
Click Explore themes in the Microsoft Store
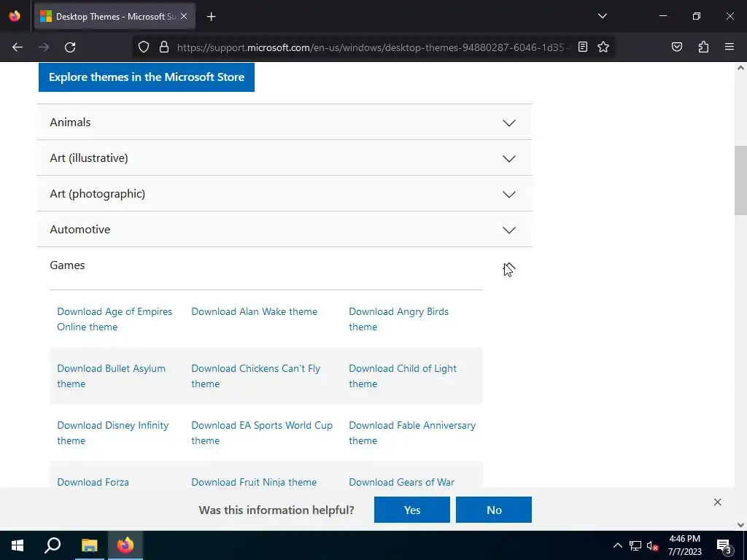146,77
